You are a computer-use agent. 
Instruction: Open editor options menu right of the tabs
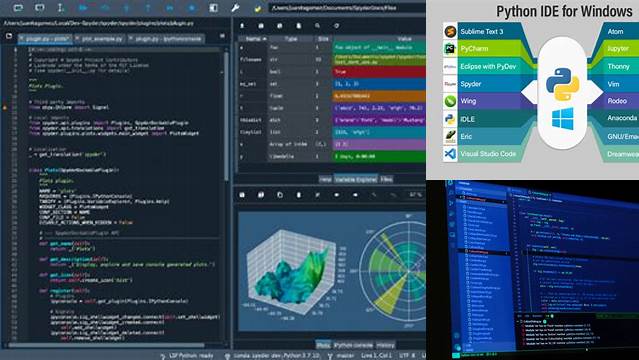tap(222, 36)
